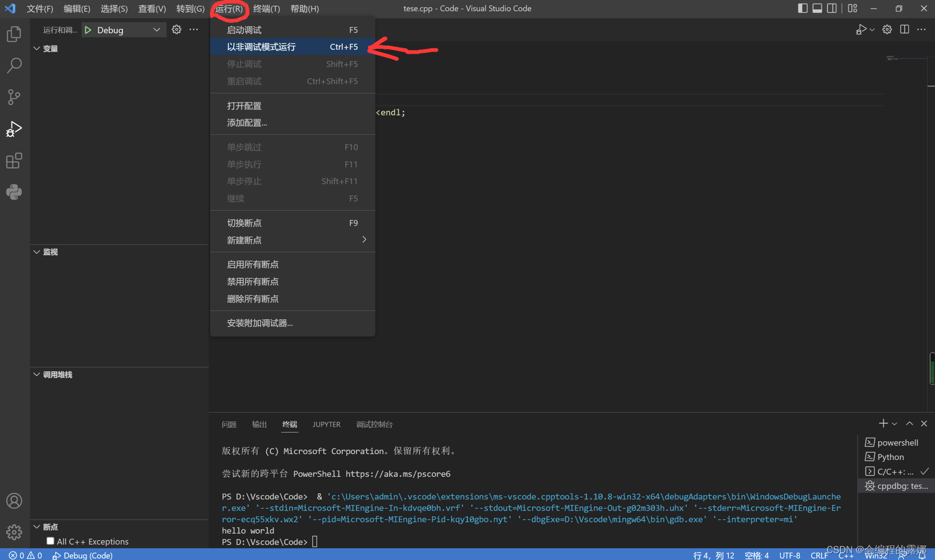Toggle the panel layout icon in the title bar

click(817, 8)
